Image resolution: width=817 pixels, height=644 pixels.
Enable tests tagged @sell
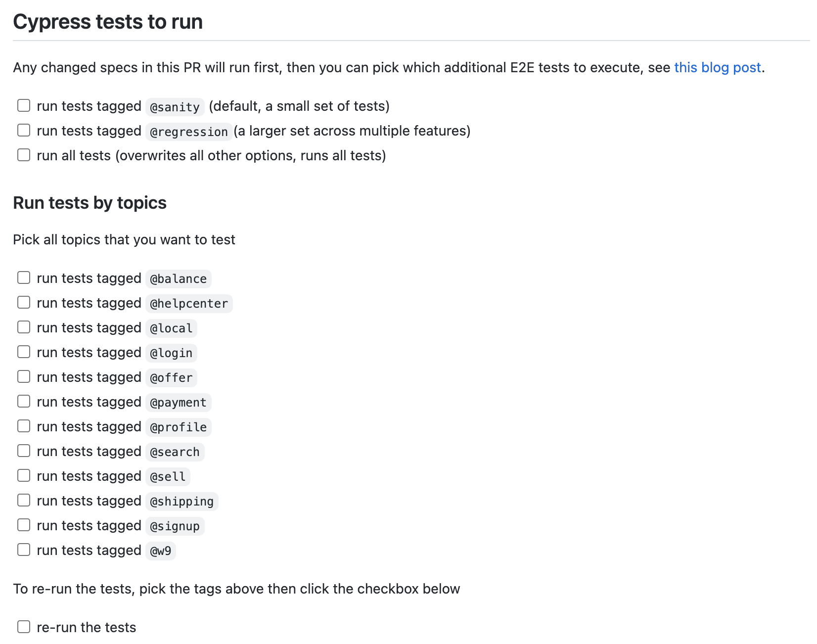pyautogui.click(x=24, y=475)
